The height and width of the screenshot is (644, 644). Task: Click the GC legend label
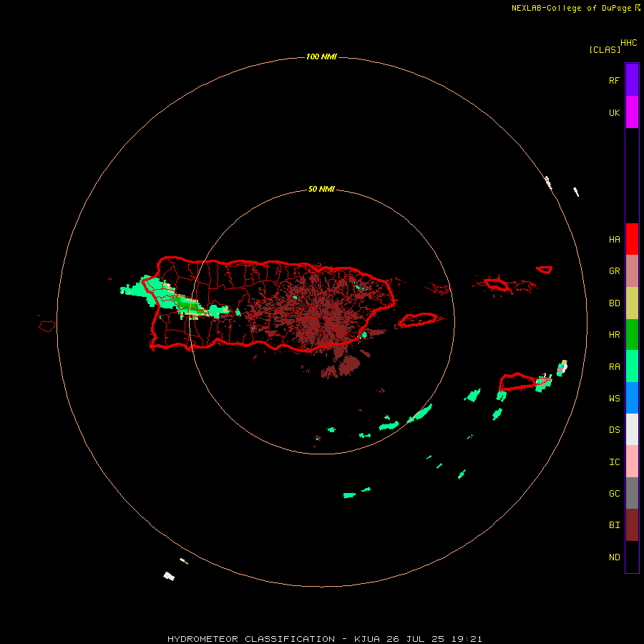tap(614, 494)
